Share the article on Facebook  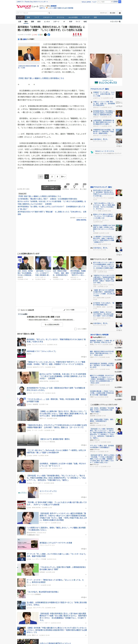coord(49,35)
